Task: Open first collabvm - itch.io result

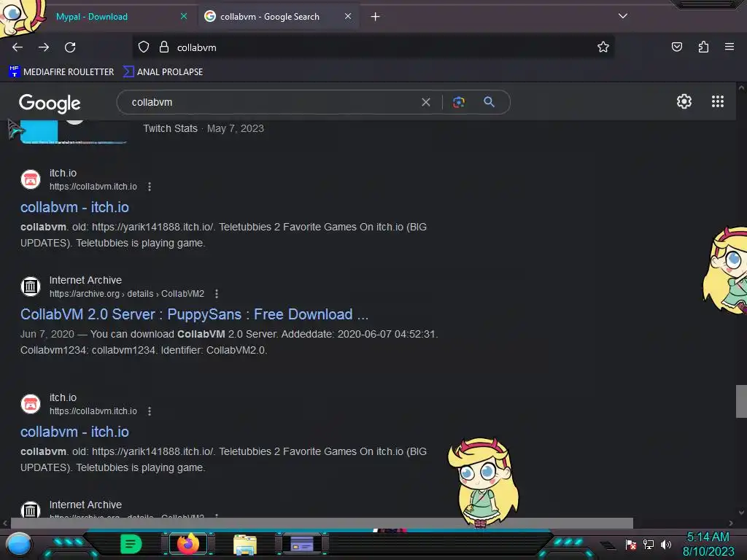Action: (x=74, y=207)
